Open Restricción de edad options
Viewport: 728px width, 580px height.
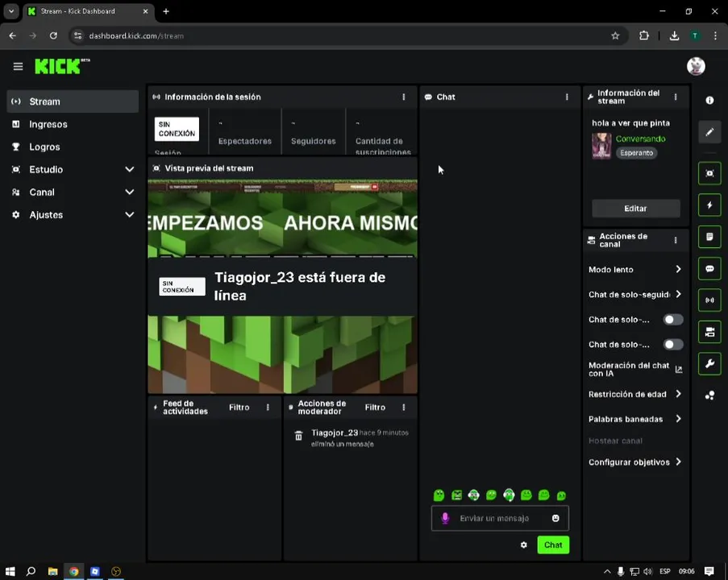pyautogui.click(x=634, y=395)
